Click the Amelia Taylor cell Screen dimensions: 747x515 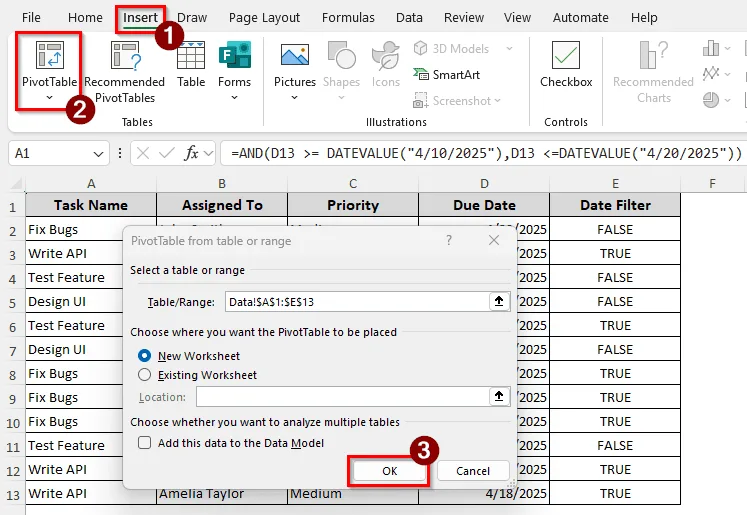coord(222,495)
